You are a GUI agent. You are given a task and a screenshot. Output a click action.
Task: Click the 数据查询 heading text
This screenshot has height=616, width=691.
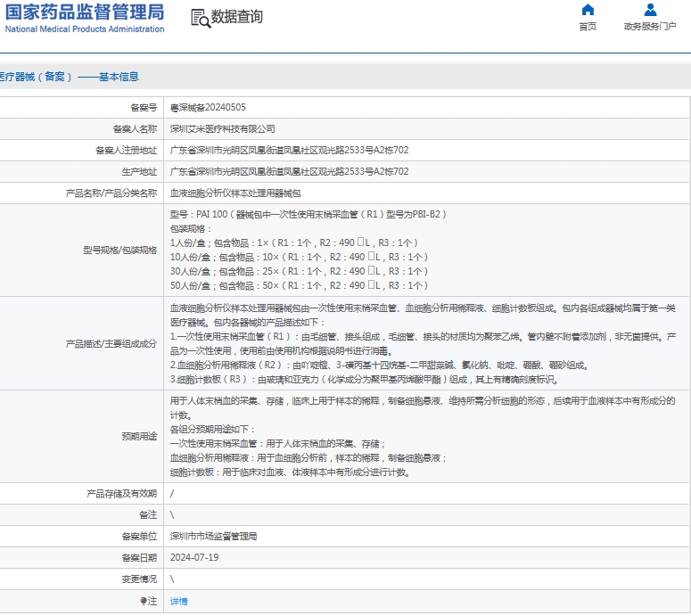tap(237, 17)
